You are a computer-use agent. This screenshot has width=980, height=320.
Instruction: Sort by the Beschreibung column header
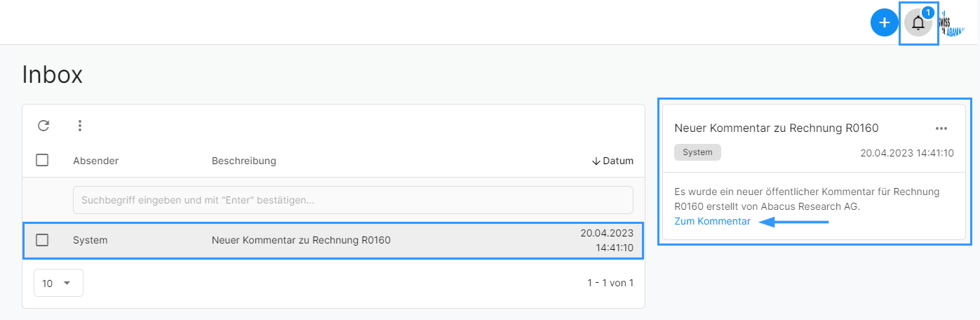[x=244, y=161]
